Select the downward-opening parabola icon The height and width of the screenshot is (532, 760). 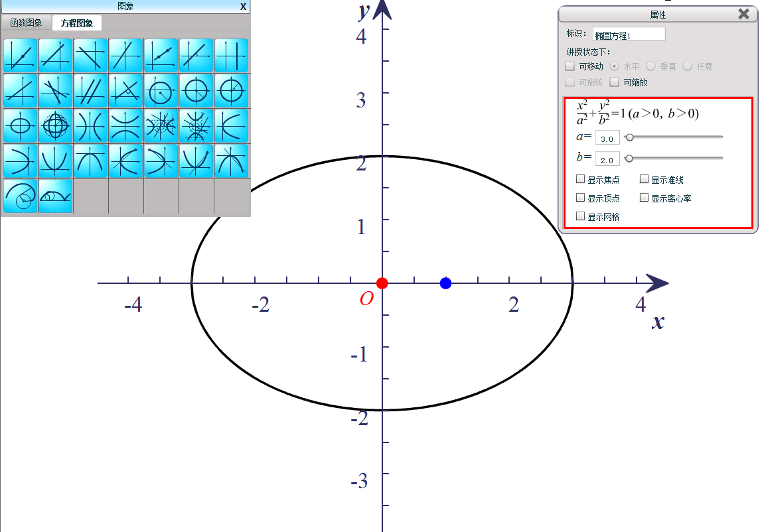point(90,161)
